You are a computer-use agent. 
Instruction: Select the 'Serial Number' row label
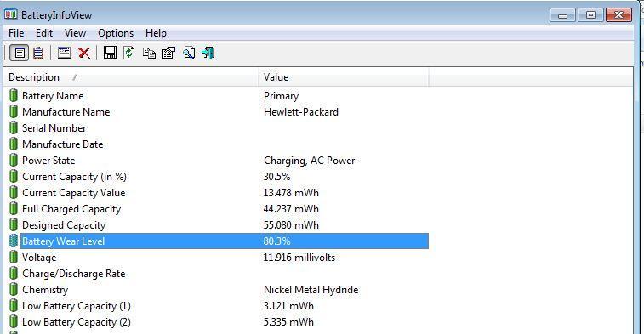(x=54, y=128)
